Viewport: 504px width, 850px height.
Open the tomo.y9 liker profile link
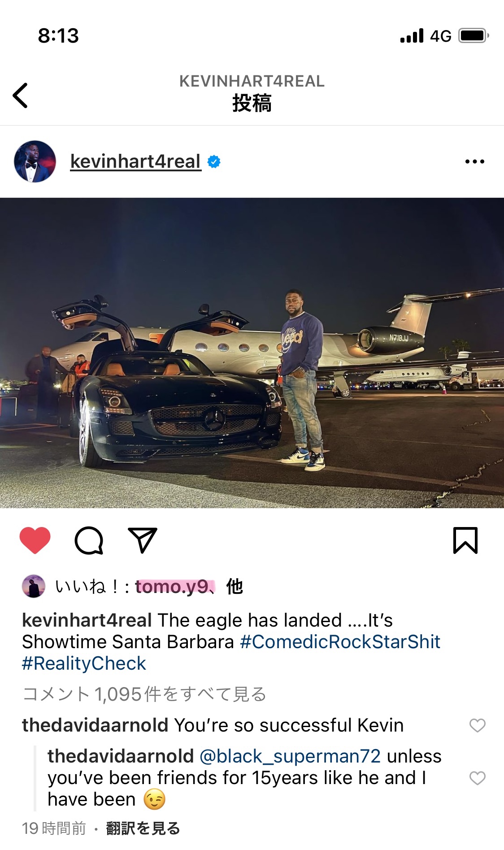click(172, 586)
